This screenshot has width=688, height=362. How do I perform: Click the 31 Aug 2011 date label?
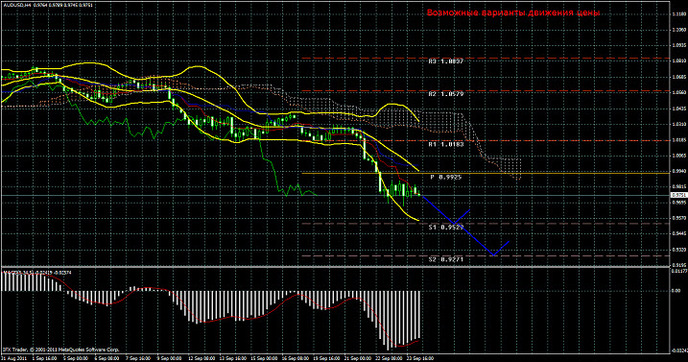point(13,358)
